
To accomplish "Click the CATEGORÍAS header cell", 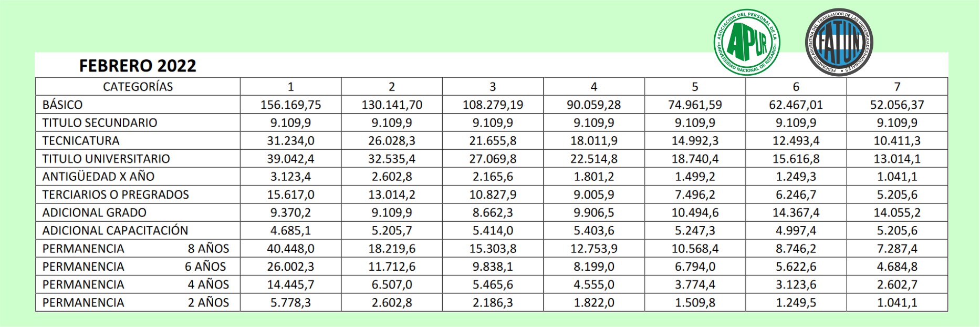I will pyautogui.click(x=138, y=87).
